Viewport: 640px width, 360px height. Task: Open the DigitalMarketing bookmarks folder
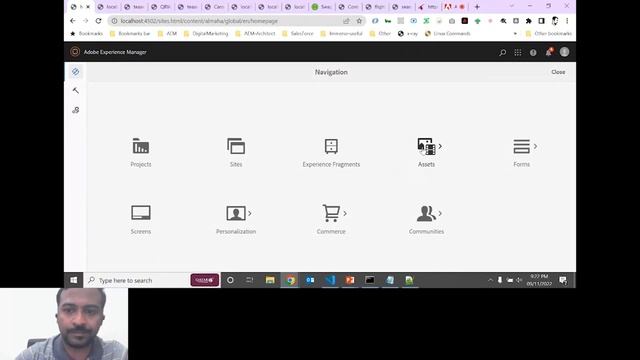206,33
